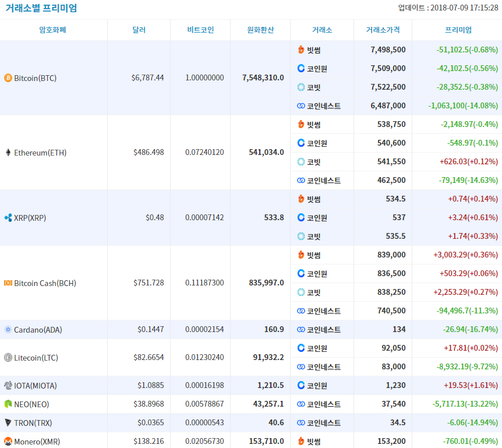Select XRP won value 533.8

pyautogui.click(x=274, y=218)
